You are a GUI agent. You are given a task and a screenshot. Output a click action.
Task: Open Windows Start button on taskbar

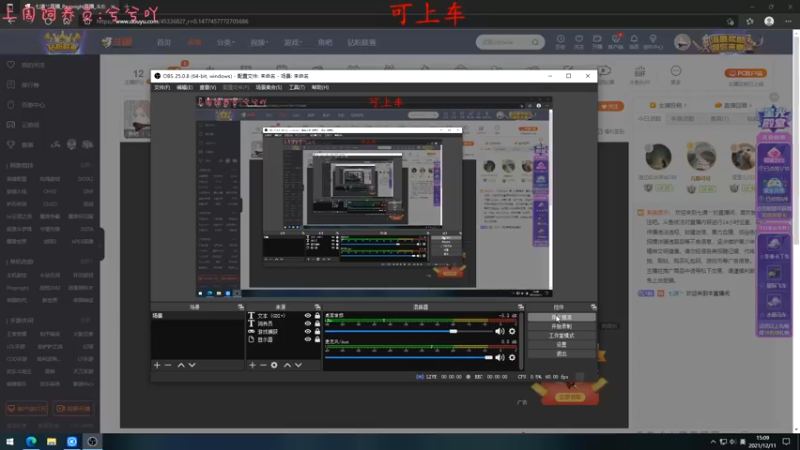pos(10,441)
